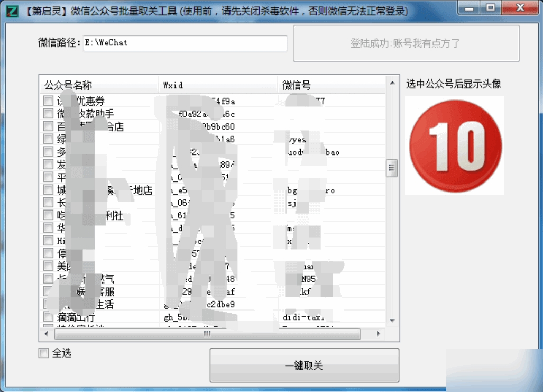
Task: Check the 全选 select-all checkbox
Action: (43, 353)
